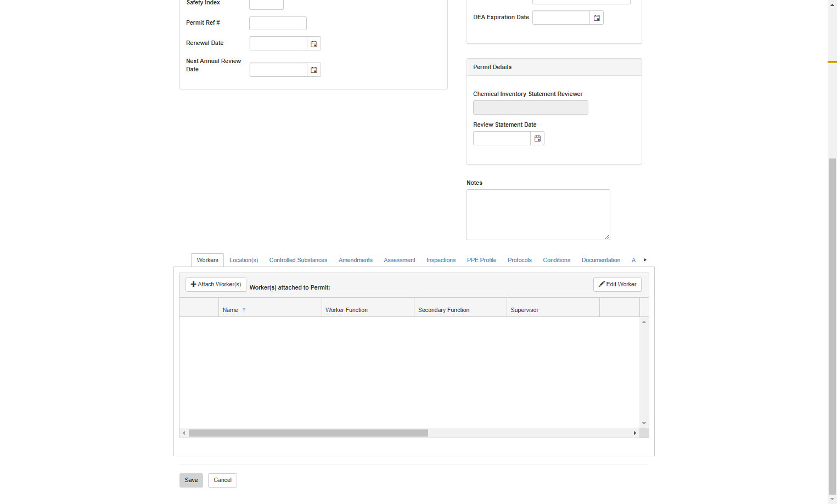The height and width of the screenshot is (504, 837).
Task: Click the workers grid scroll down arrow
Action: pos(644,423)
